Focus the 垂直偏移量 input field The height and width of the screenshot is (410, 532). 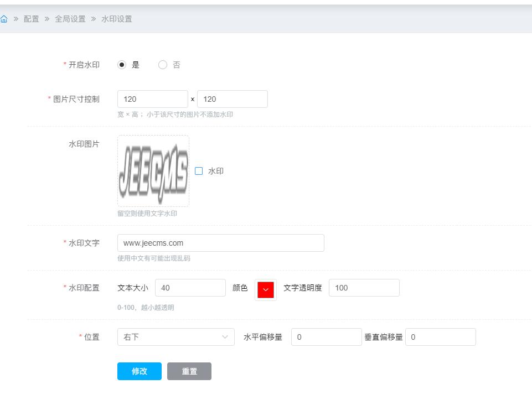(441, 337)
